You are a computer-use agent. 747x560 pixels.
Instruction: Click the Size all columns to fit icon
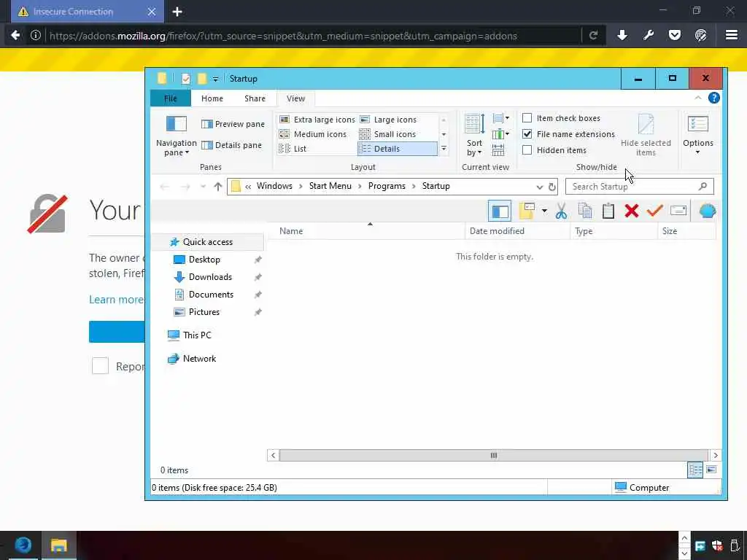coord(498,152)
